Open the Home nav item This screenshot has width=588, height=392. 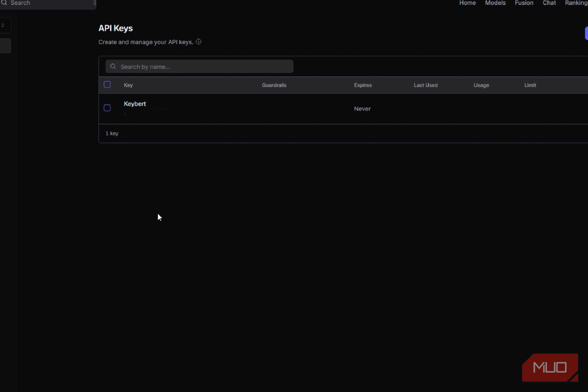[468, 3]
